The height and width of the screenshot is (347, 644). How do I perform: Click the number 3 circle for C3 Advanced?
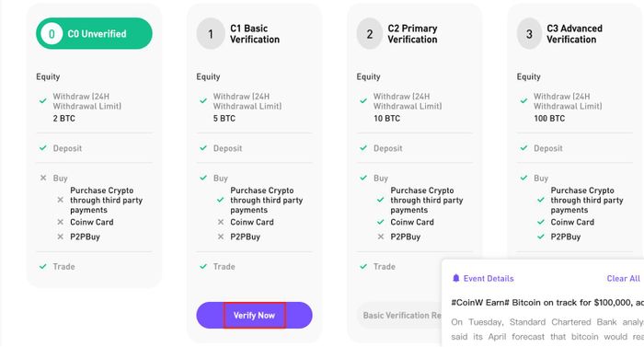click(x=529, y=34)
